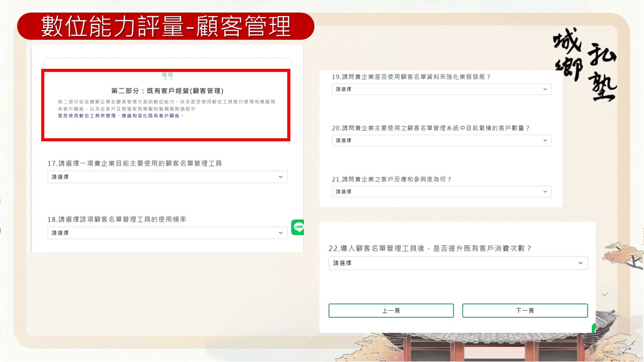Open the 請選擇 dropdown for question 20

(441, 140)
